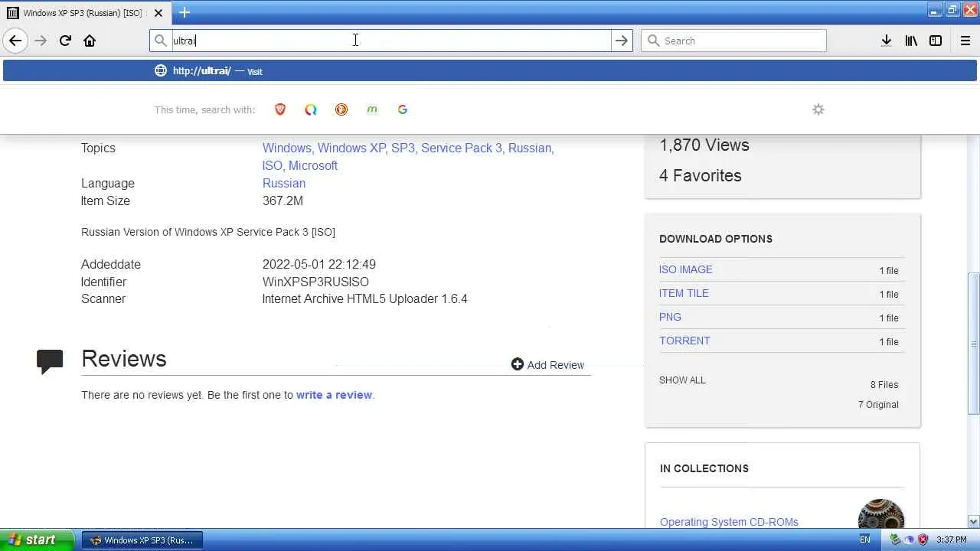Search this time with Qwant
Screen dimensions: 980x551
[x=311, y=109]
